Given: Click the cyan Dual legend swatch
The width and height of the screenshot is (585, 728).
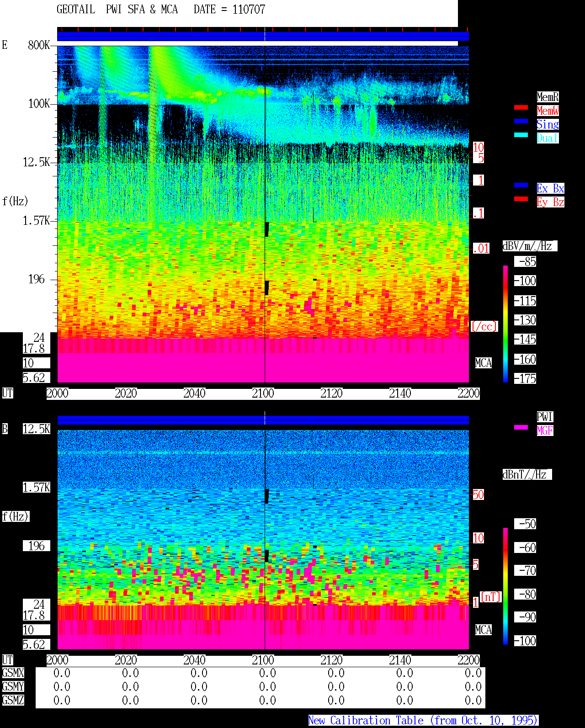Looking at the screenshot, I should point(521,135).
